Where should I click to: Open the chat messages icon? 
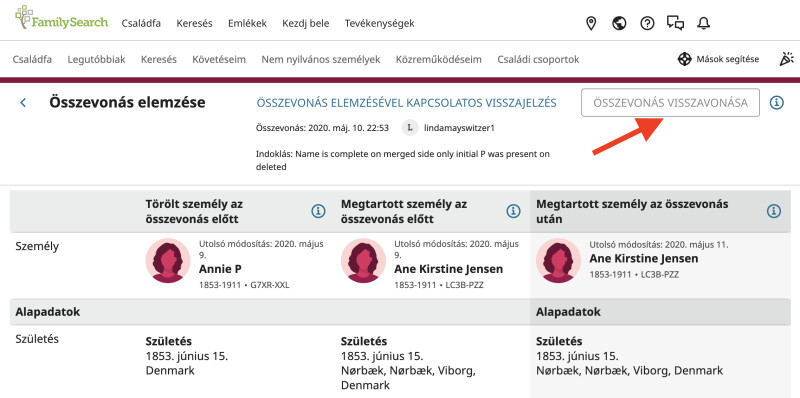click(676, 23)
